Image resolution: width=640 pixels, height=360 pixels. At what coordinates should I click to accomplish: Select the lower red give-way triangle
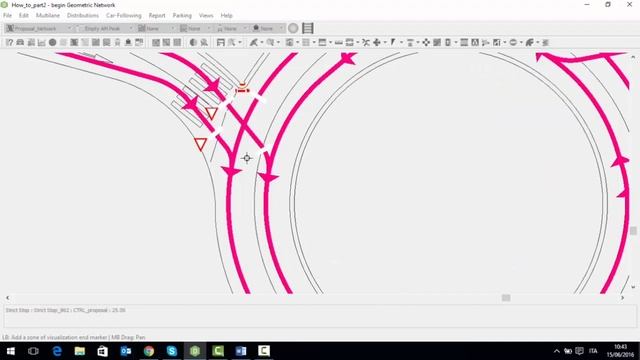tap(200, 144)
